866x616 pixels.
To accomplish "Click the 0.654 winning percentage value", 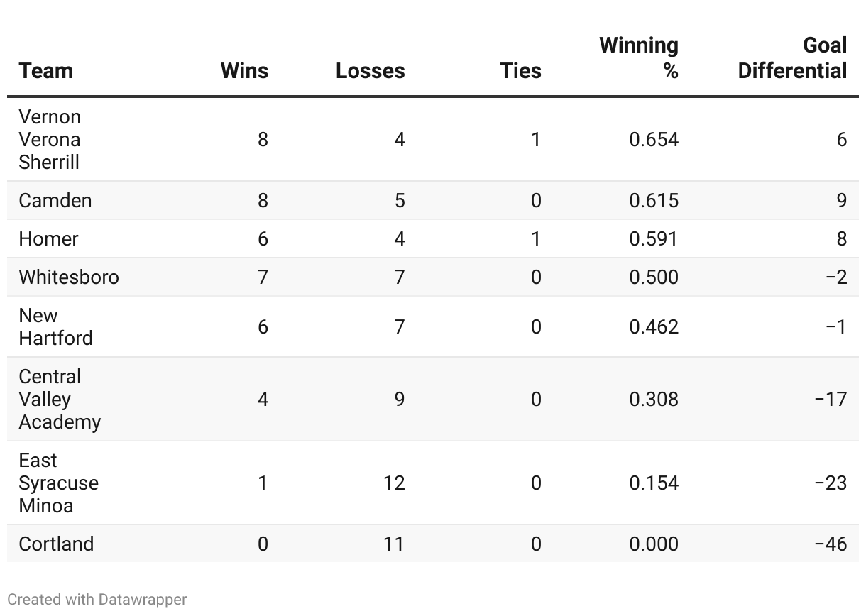I will [x=654, y=140].
